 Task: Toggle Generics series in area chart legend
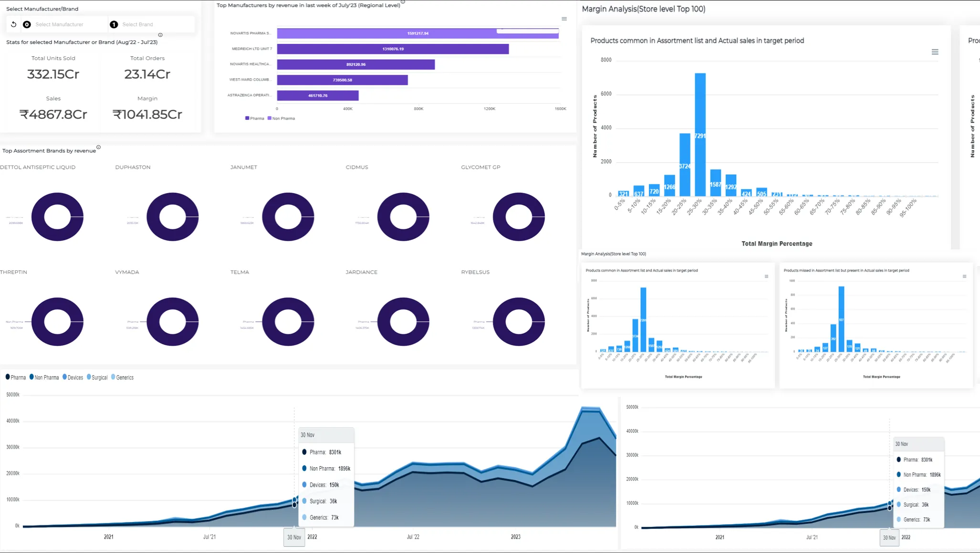[x=122, y=377]
